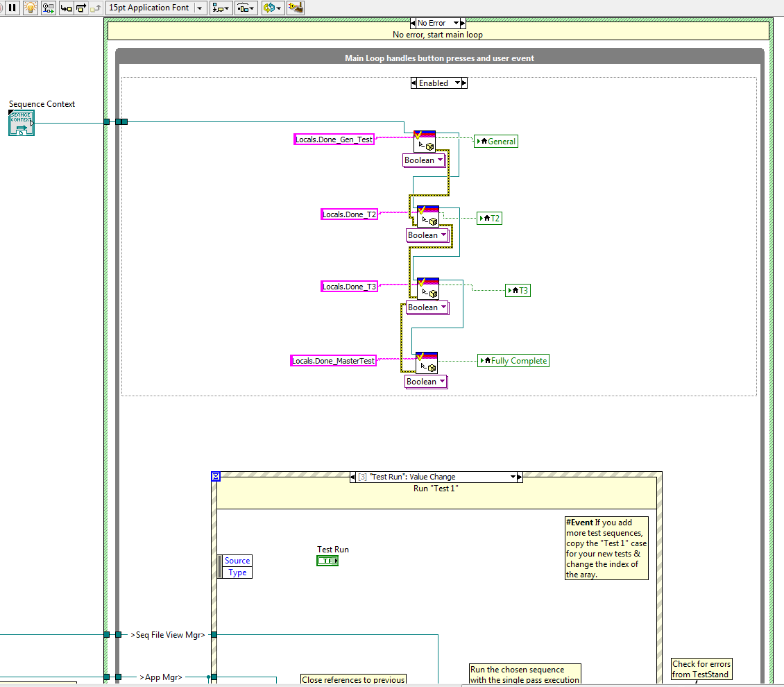Open the Enabled subdiagram selector dropdown
The height and width of the screenshot is (687, 784).
coord(439,83)
